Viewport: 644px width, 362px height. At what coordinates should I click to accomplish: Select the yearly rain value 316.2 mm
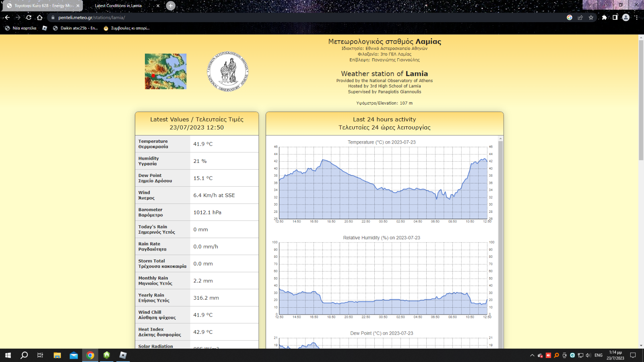[x=206, y=298]
